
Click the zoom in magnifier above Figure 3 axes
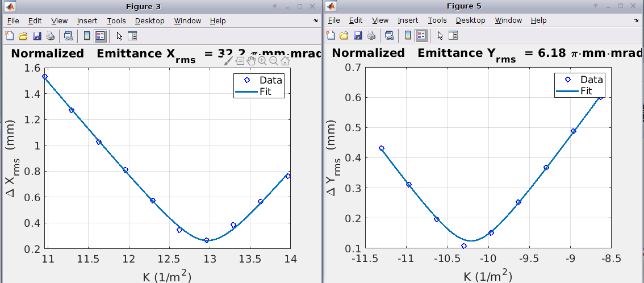pos(262,61)
